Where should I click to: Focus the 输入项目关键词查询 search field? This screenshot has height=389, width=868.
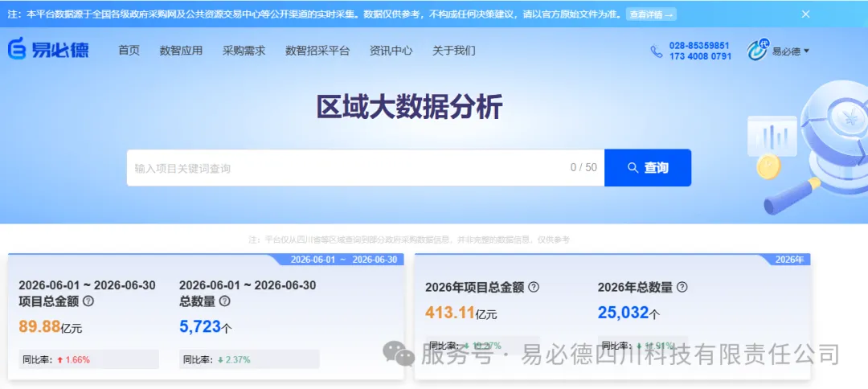(366, 168)
